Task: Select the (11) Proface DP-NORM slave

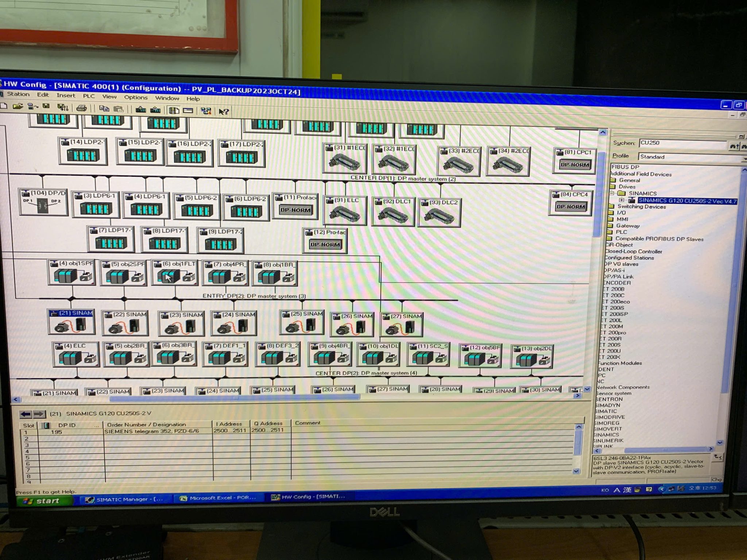Action: click(x=295, y=206)
